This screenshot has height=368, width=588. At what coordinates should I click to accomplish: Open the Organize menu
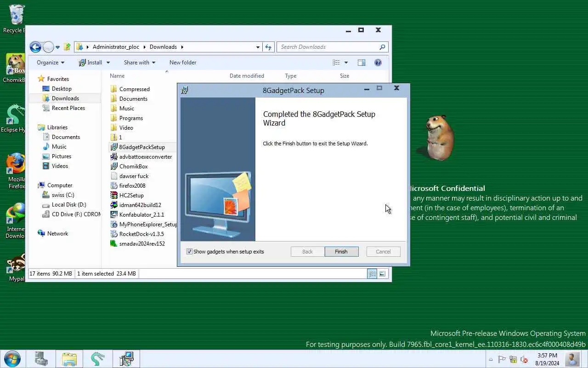[x=51, y=63]
